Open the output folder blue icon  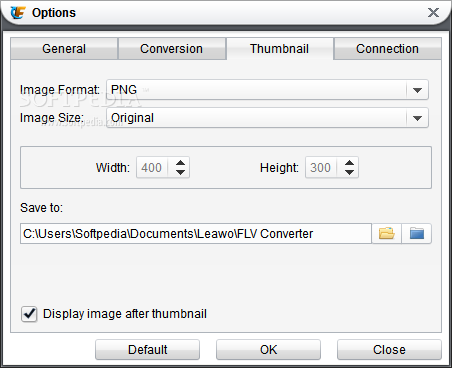tap(417, 233)
